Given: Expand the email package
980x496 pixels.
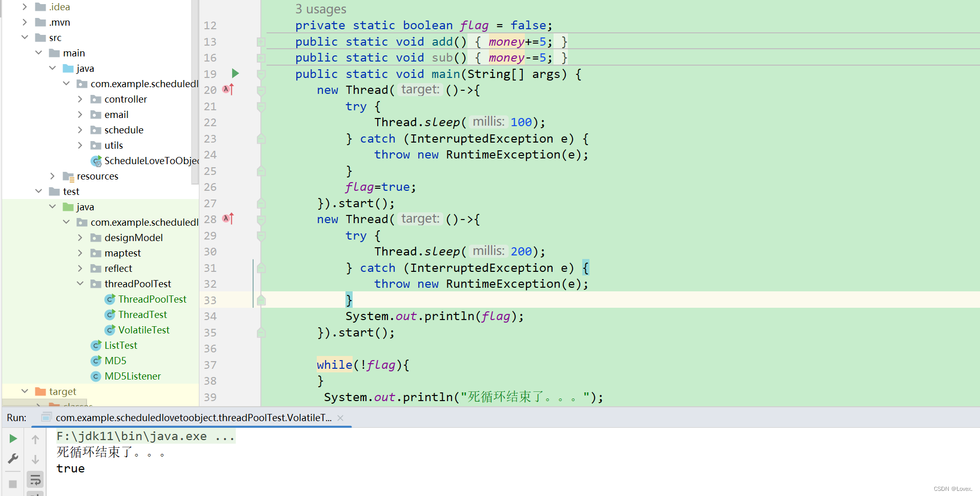Looking at the screenshot, I should tap(80, 114).
